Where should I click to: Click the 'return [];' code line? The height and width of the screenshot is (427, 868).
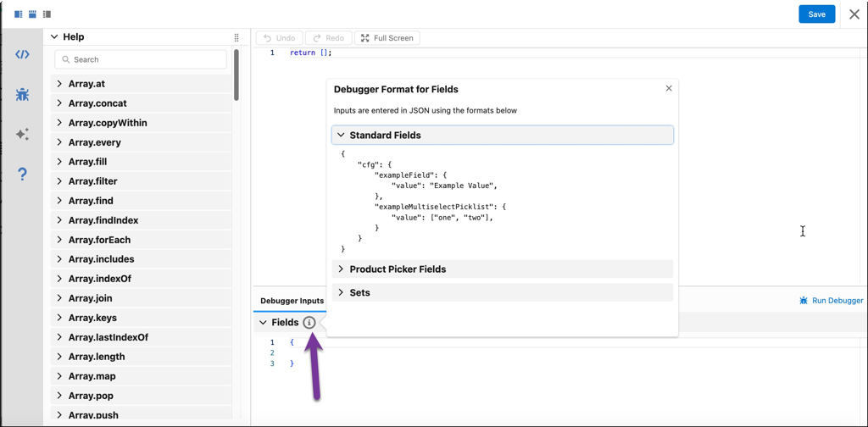coord(310,53)
